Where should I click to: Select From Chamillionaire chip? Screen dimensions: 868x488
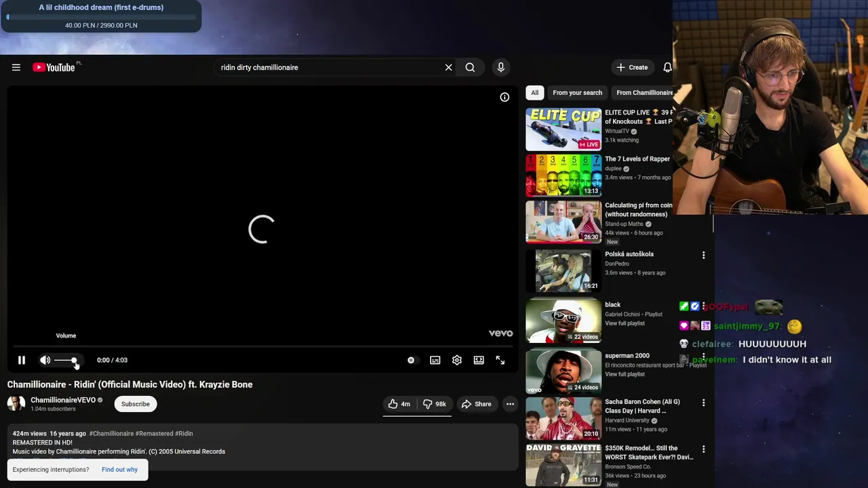point(643,93)
